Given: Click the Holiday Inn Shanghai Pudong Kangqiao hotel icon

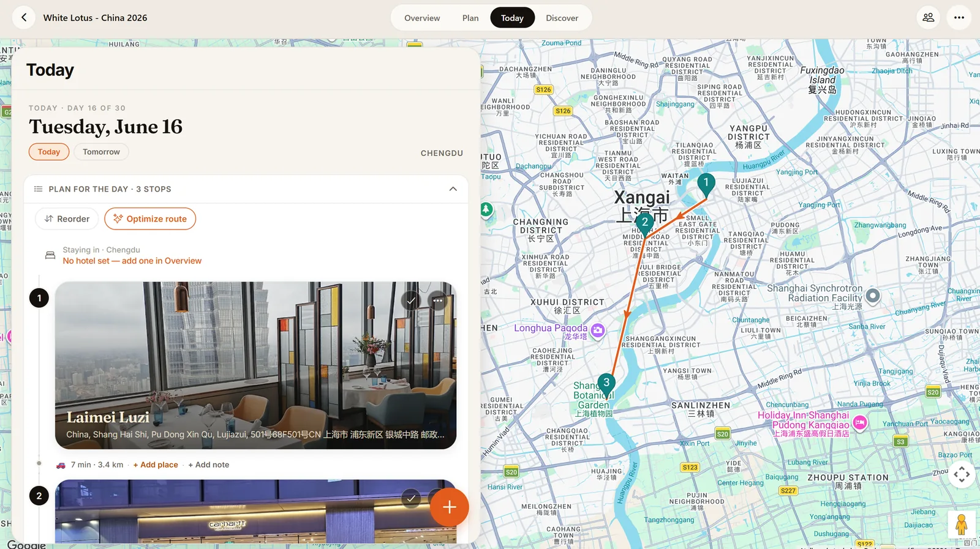Looking at the screenshot, I should coord(860,422).
